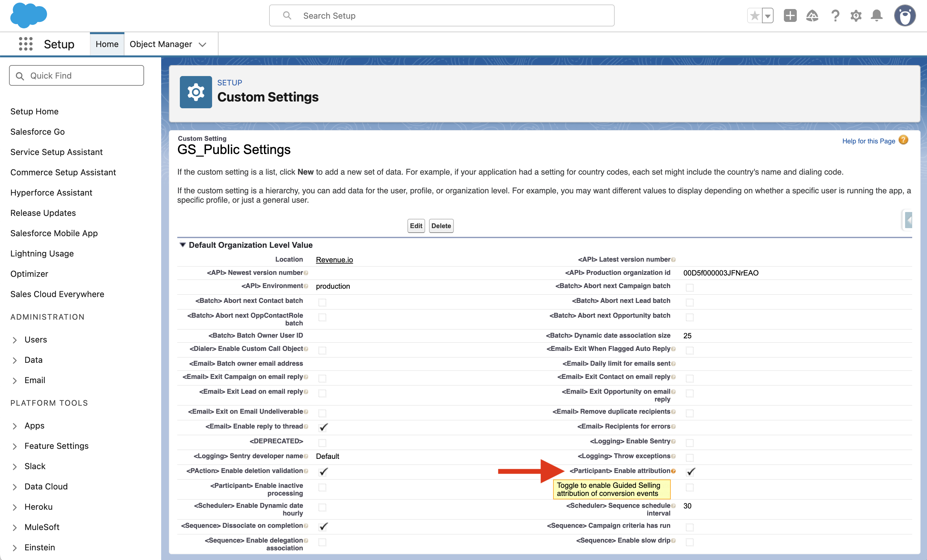
Task: Open the notifications bell icon
Action: 877,15
